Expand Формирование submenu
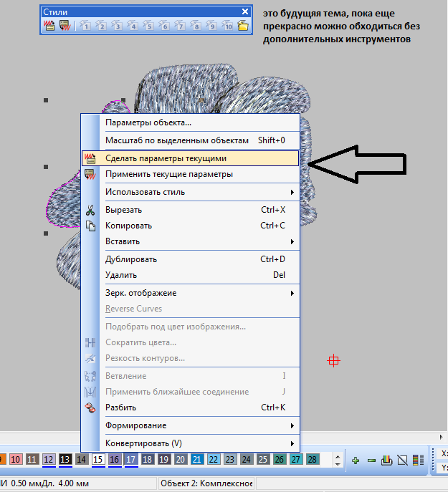Screen dimensions: 448x492 (191, 425)
